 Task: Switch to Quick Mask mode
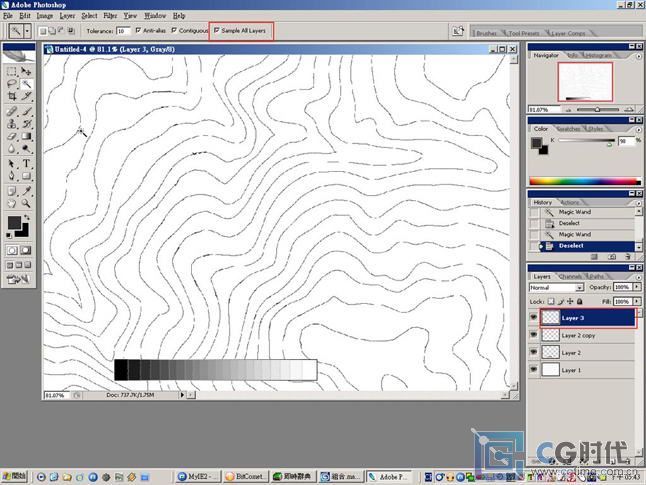point(26,250)
